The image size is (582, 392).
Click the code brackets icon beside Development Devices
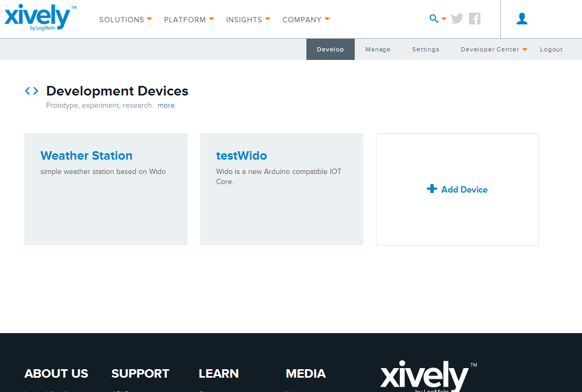pyautogui.click(x=31, y=91)
